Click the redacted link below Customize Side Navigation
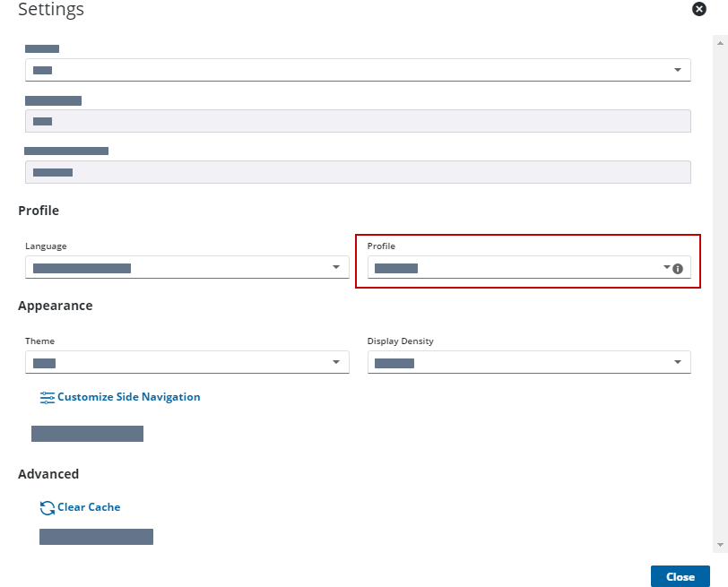The height and width of the screenshot is (587, 728). (x=87, y=434)
